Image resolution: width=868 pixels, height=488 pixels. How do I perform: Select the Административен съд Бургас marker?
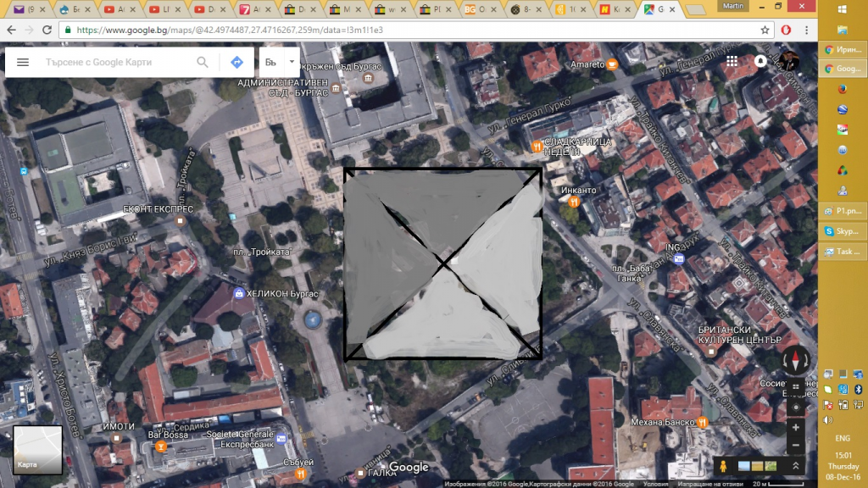coord(336,88)
